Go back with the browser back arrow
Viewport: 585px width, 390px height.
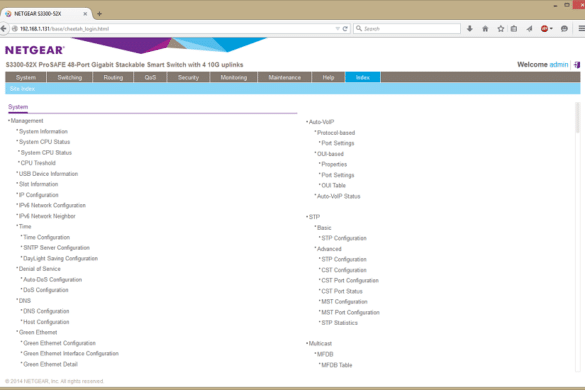pos(3,29)
